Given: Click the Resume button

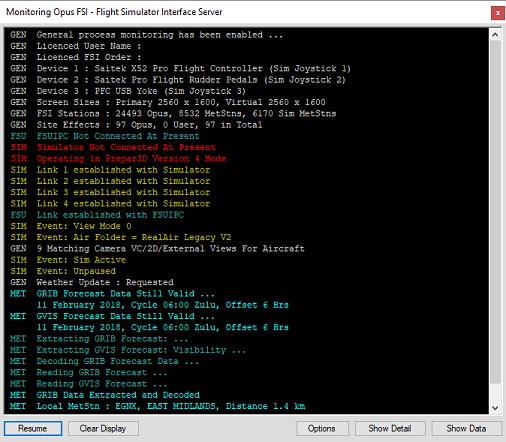Looking at the screenshot, I should pos(33,428).
